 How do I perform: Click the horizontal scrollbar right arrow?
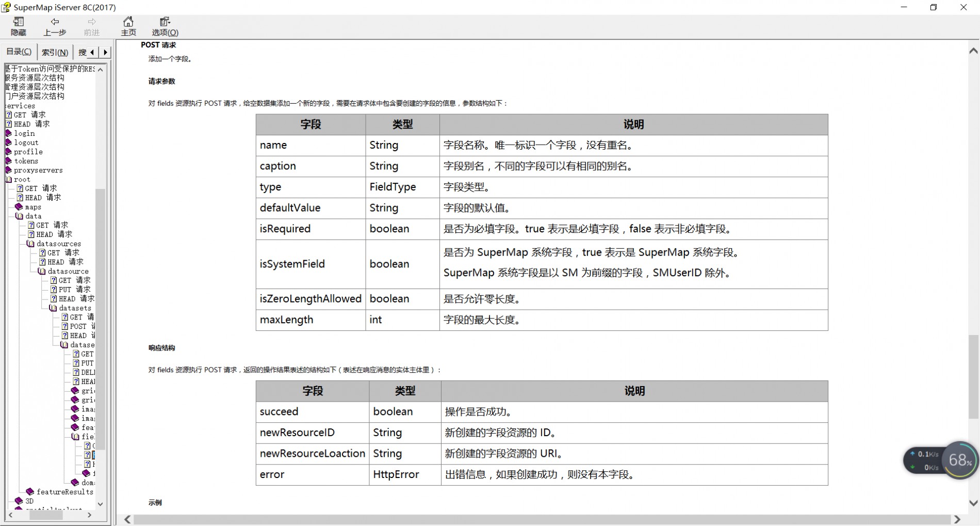[957, 519]
